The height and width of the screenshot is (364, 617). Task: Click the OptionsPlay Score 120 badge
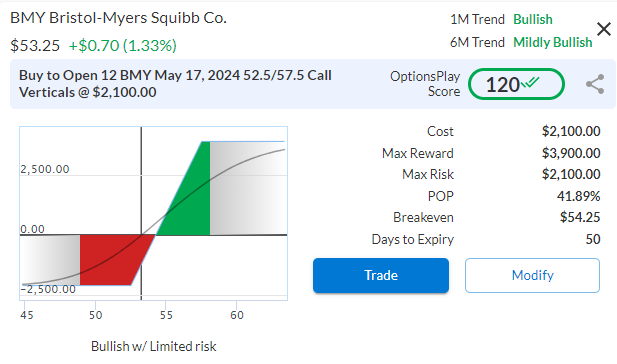(516, 84)
